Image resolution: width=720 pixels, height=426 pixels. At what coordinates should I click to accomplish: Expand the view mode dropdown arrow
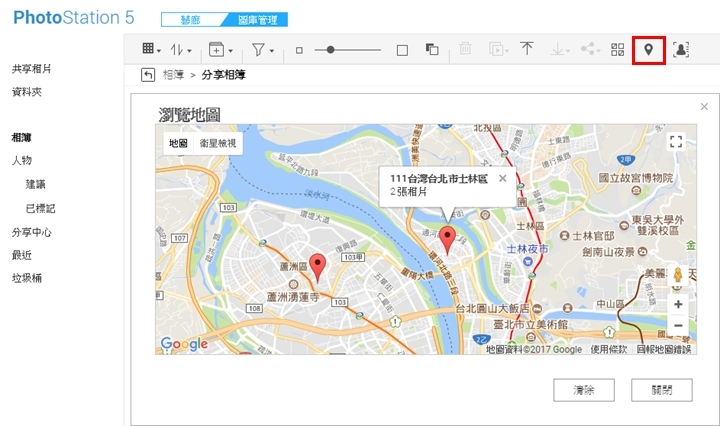pyautogui.click(x=159, y=51)
